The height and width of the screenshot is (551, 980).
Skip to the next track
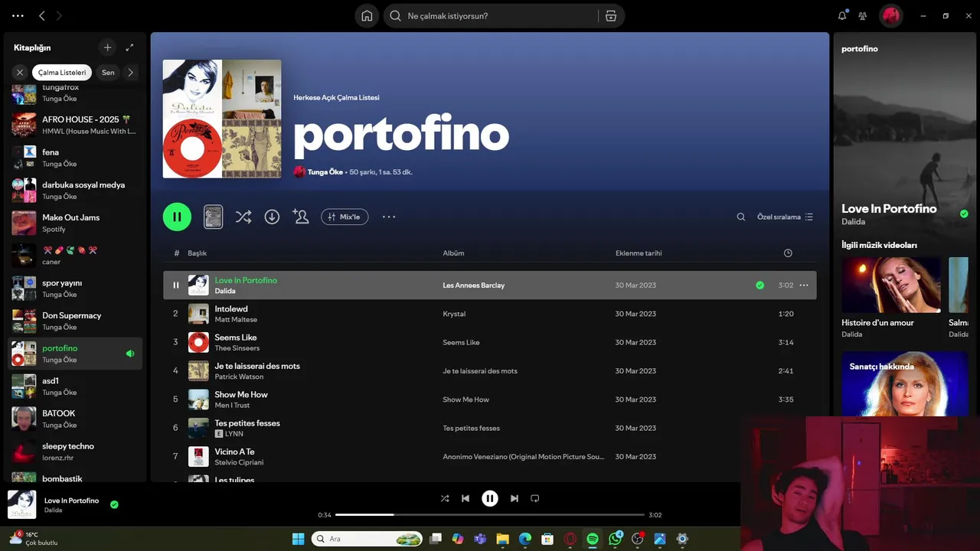tap(514, 498)
